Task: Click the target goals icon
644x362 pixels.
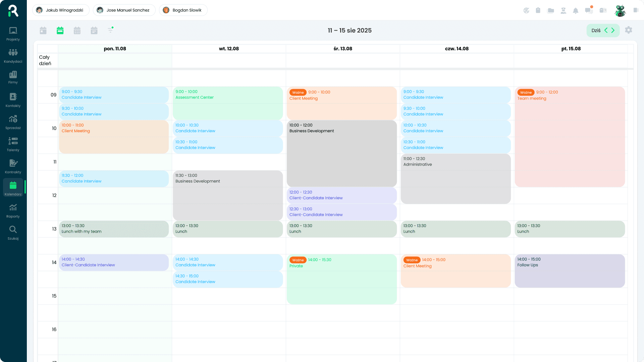Action: click(x=526, y=10)
